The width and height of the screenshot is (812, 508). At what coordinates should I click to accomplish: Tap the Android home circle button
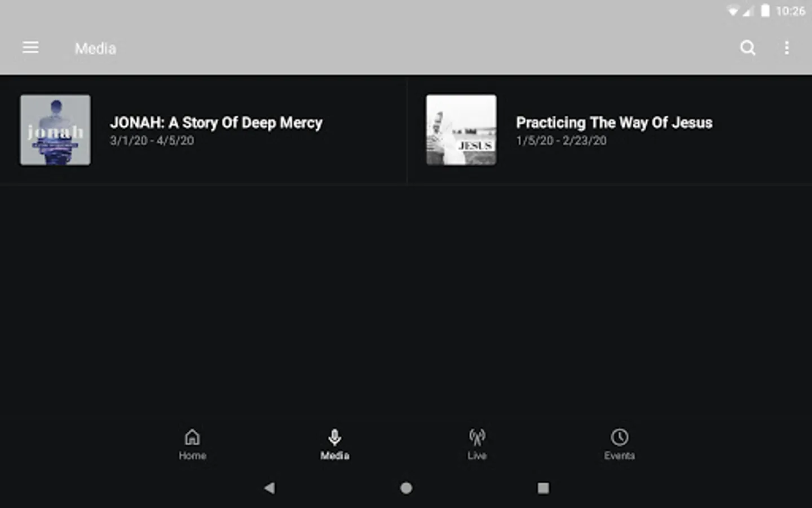[406, 488]
